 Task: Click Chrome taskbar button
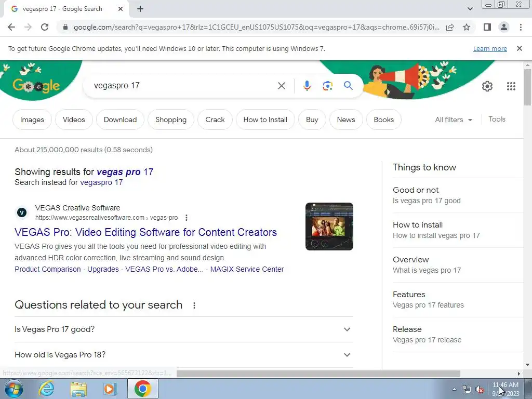click(x=143, y=389)
